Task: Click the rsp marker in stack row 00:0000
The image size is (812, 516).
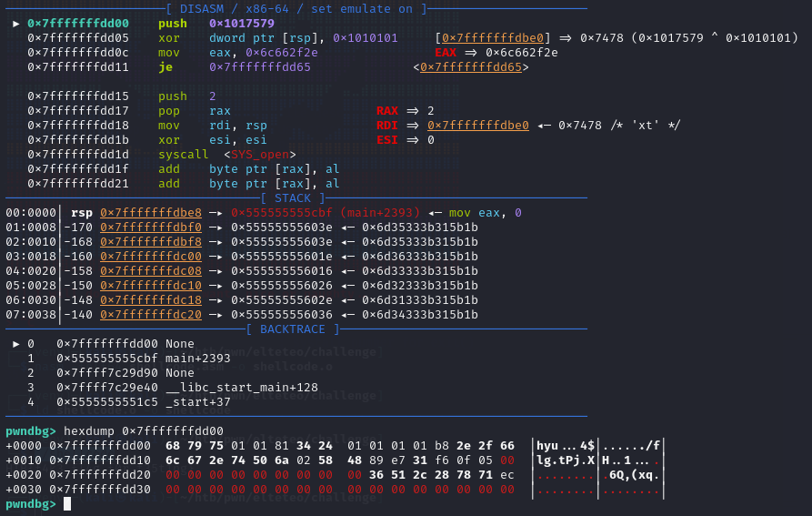Action: click(81, 212)
